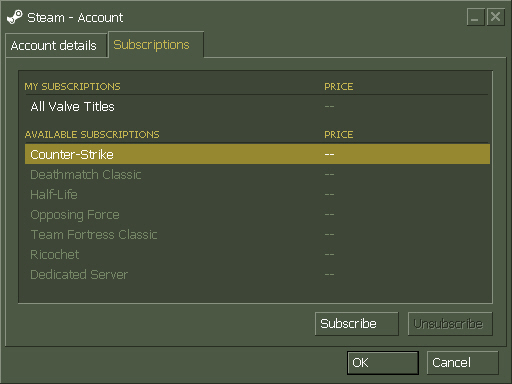Select All Valve Titles subscription
The width and height of the screenshot is (512, 384).
coord(257,107)
